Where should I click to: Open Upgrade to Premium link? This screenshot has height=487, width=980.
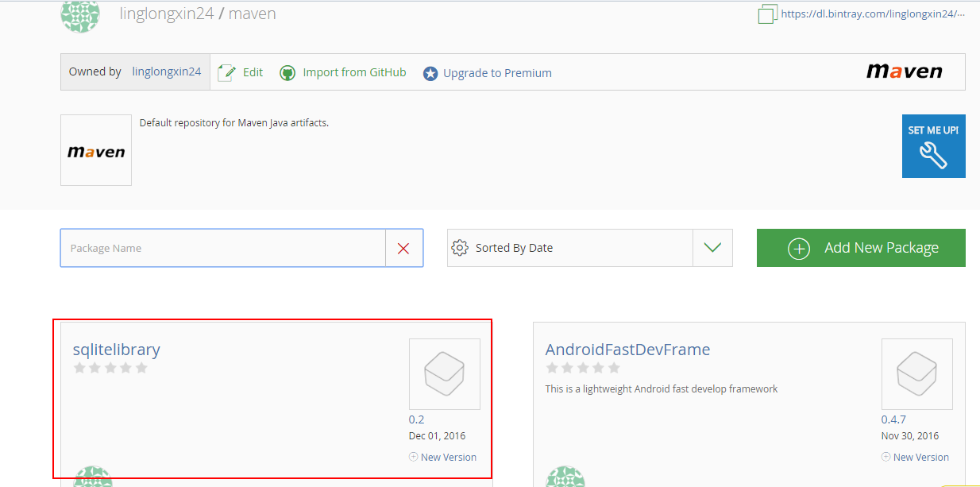tap(497, 73)
